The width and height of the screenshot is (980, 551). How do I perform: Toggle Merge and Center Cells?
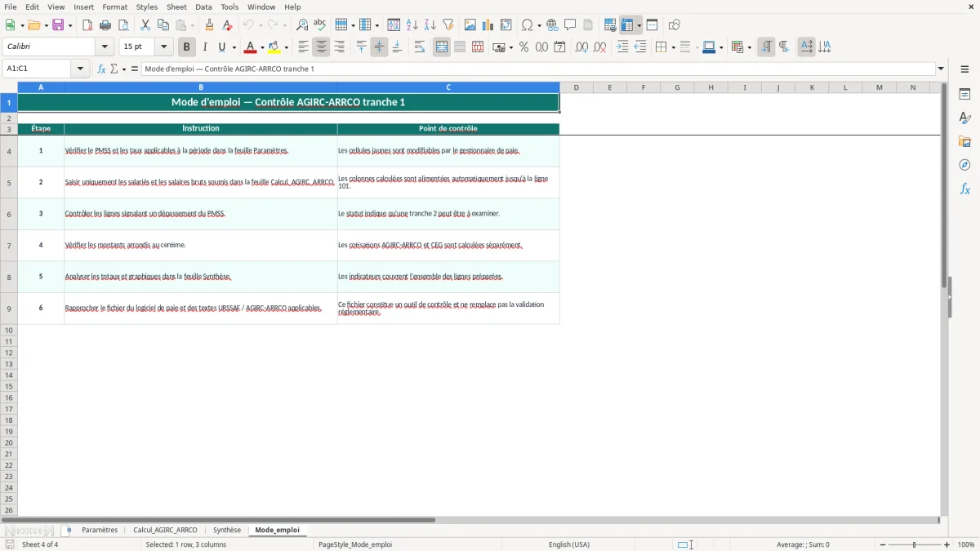pos(442,47)
